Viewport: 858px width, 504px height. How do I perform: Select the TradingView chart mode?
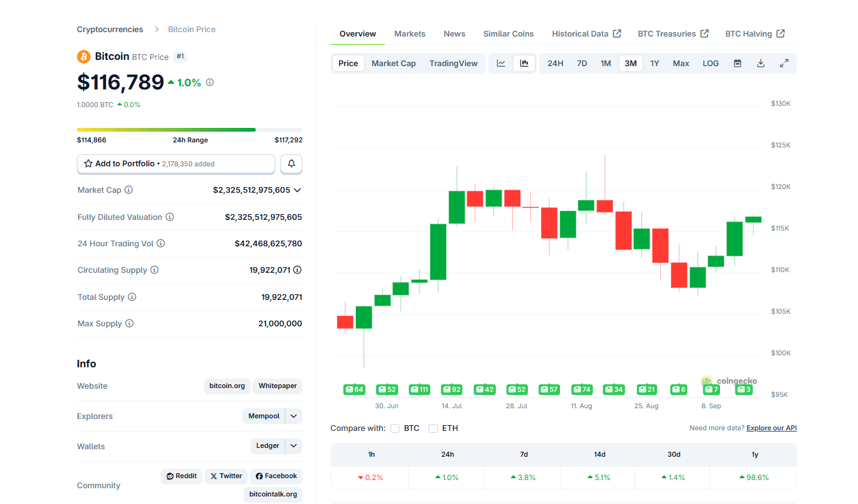click(x=454, y=64)
